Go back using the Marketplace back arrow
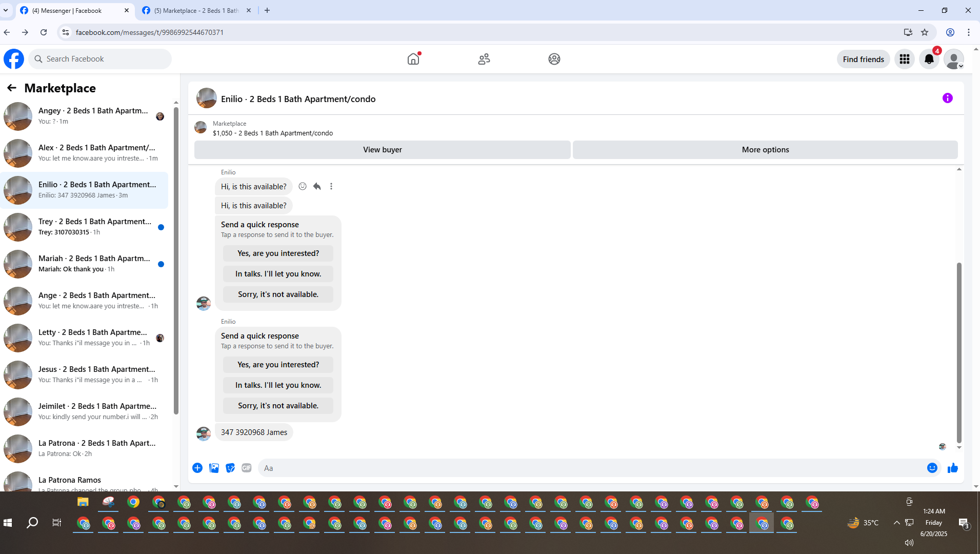This screenshot has height=554, width=980. click(12, 88)
